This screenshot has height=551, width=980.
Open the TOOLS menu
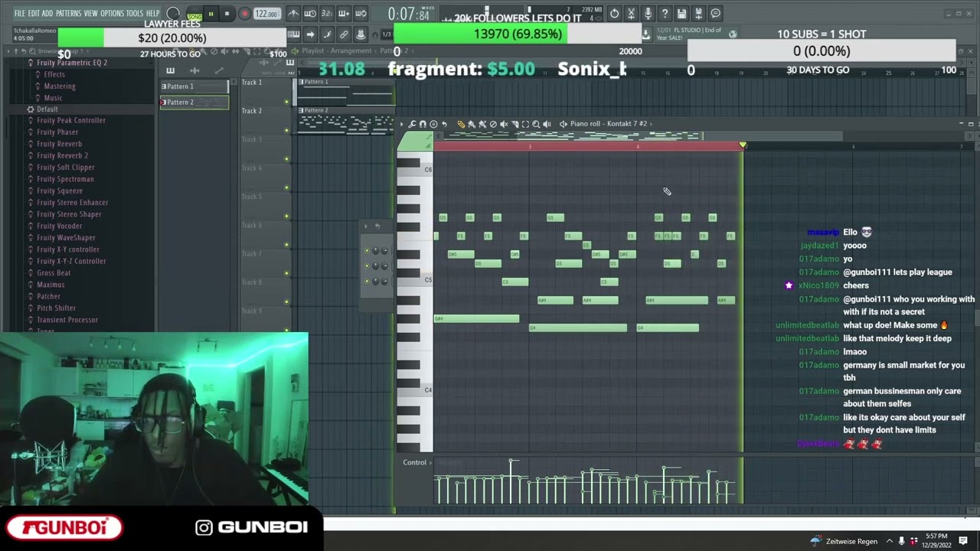[135, 13]
